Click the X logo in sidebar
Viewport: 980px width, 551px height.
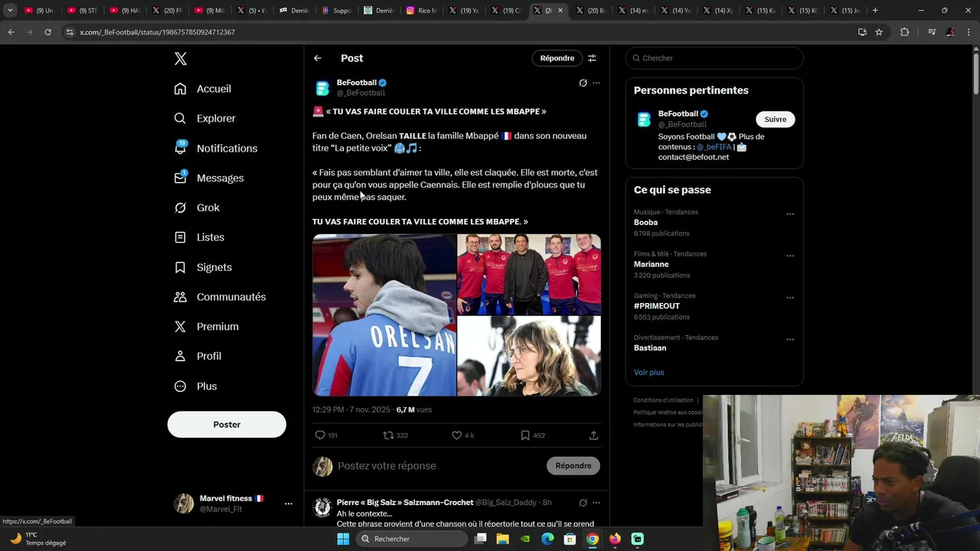[181, 59]
